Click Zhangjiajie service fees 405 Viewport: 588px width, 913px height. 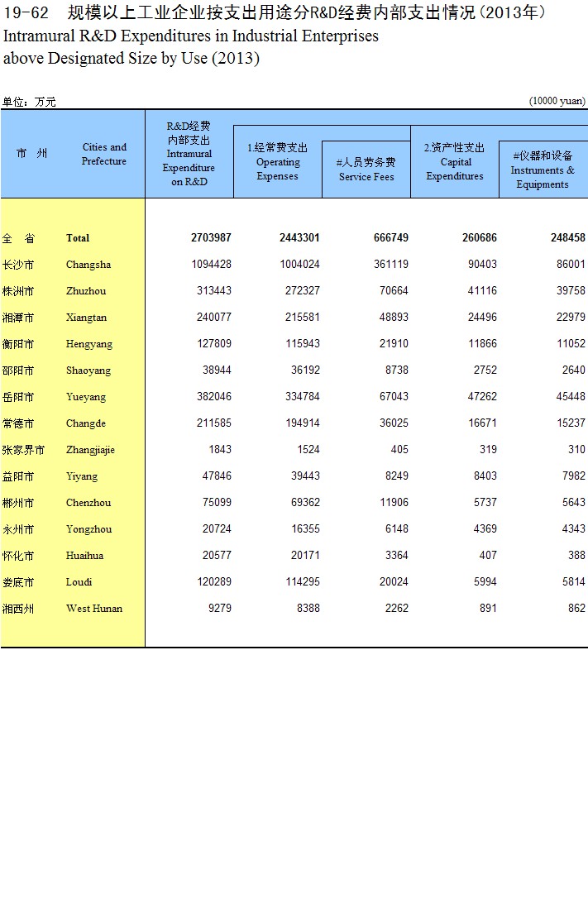tap(400, 450)
